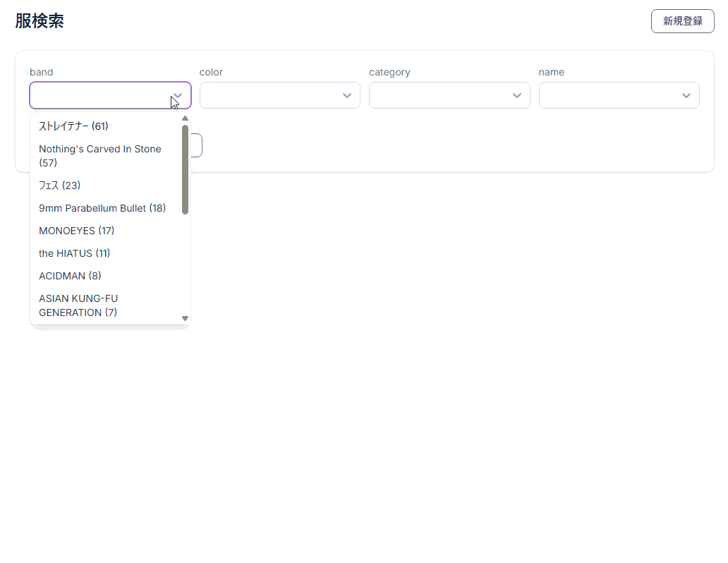Choose the HIATUS (11) option

pos(107,253)
